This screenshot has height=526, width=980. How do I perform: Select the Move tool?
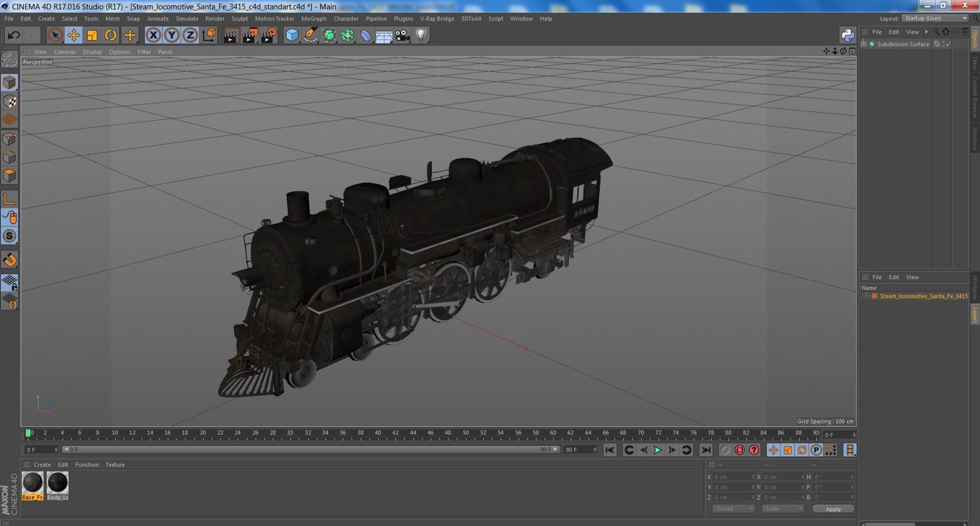(73, 35)
